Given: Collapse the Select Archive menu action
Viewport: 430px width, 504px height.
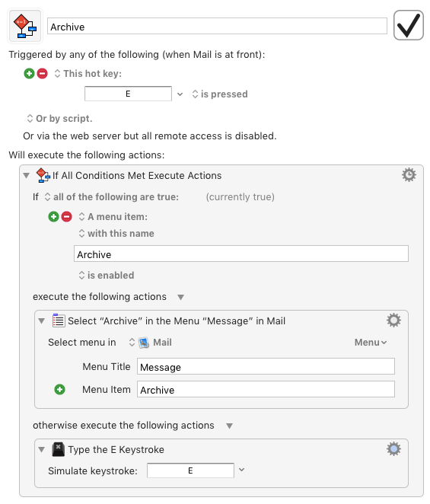Looking at the screenshot, I should pyautogui.click(x=41, y=321).
